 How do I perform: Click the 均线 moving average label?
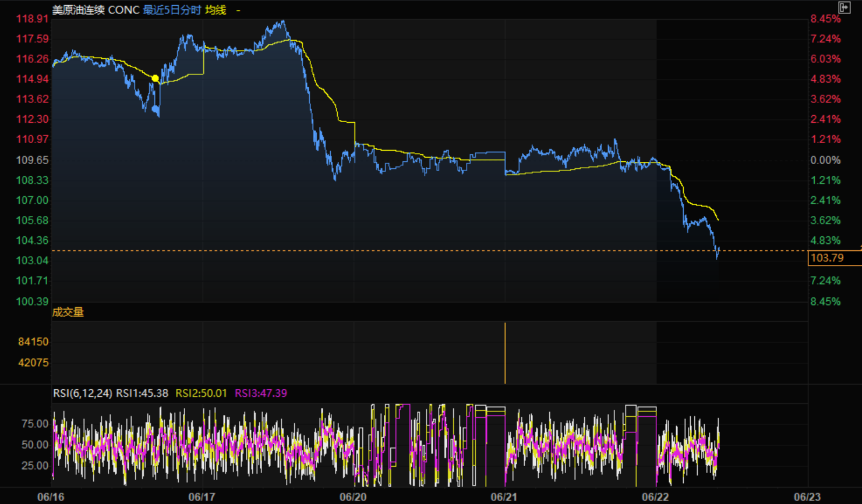[x=216, y=10]
